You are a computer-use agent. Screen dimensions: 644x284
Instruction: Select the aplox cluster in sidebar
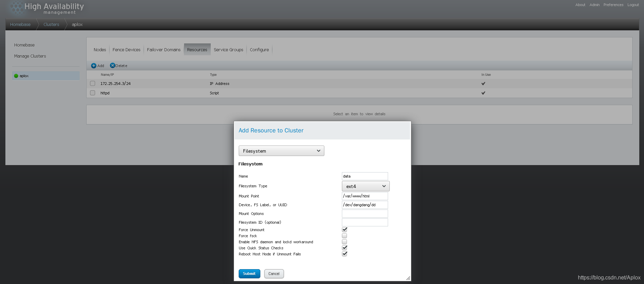point(46,76)
